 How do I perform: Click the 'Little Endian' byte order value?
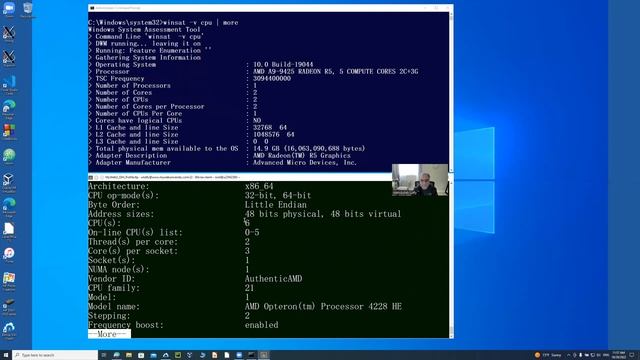tap(276, 205)
